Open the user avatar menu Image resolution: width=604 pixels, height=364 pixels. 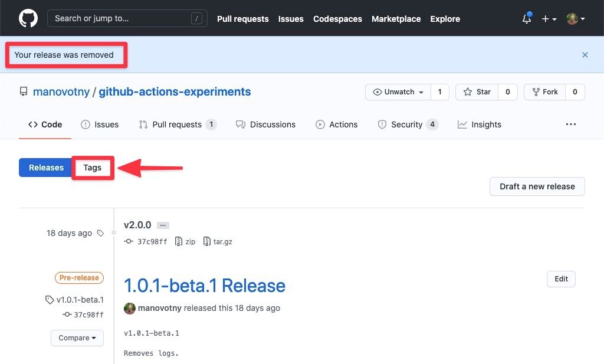576,18
